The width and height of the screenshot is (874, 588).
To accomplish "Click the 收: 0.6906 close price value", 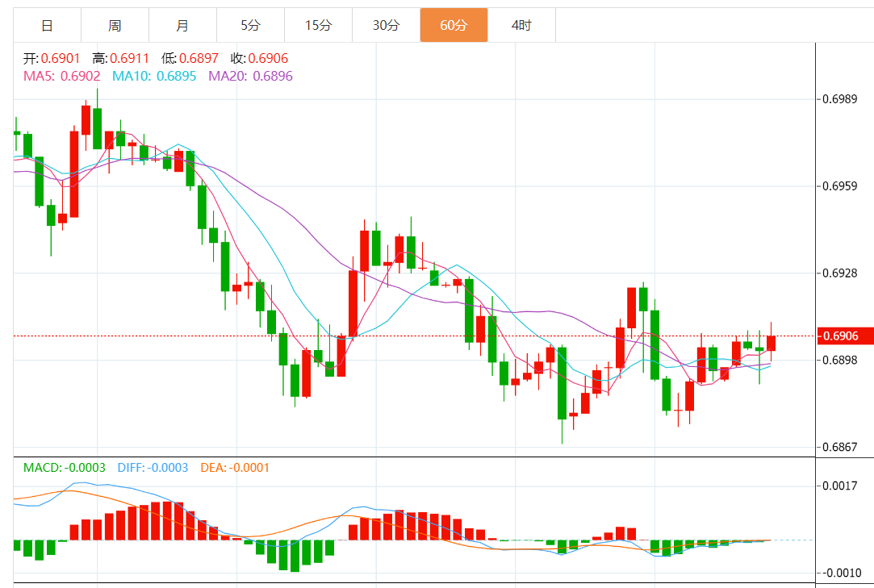I will coord(259,59).
